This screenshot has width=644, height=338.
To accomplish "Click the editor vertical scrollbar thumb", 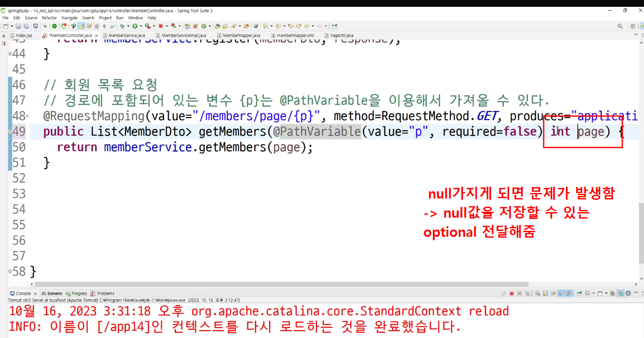I will pos(641,233).
